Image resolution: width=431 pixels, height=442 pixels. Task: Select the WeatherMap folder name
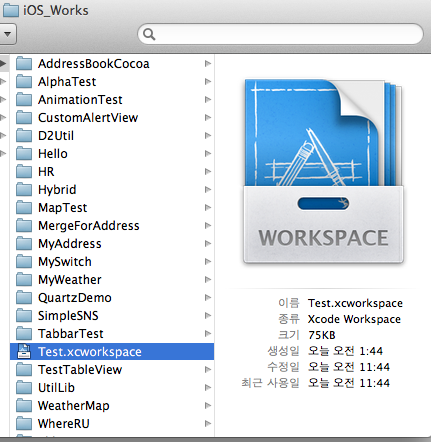click(74, 406)
